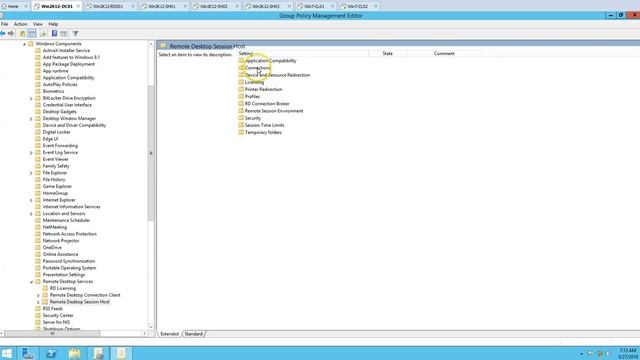Toggle the Show/Hide Action Pane icon
The width and height of the screenshot is (640, 360).
pos(64,33)
